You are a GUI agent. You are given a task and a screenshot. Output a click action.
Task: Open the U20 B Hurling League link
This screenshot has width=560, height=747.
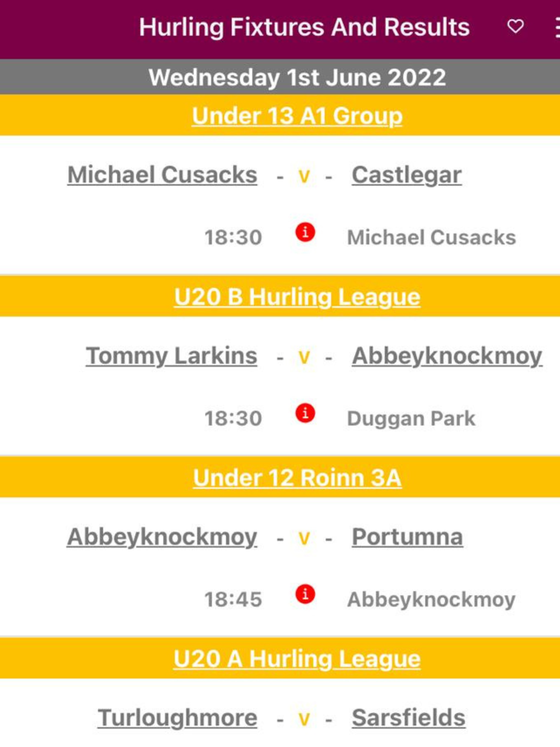[297, 297]
